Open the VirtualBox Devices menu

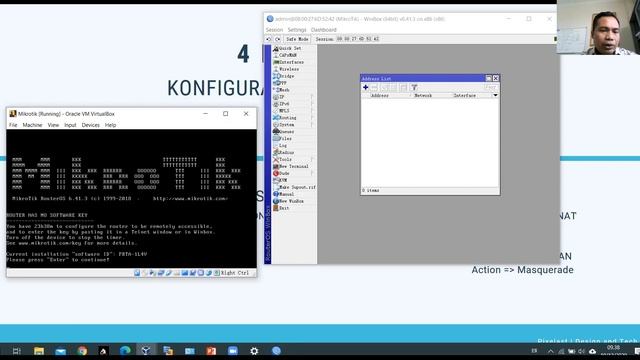coord(90,125)
